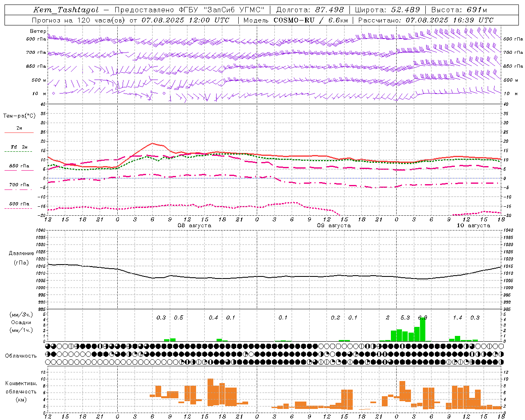Image resolution: width=525 pixels, height=420 pixels.
Task: Click the 0.4 precipitation total
Action: coord(213,317)
